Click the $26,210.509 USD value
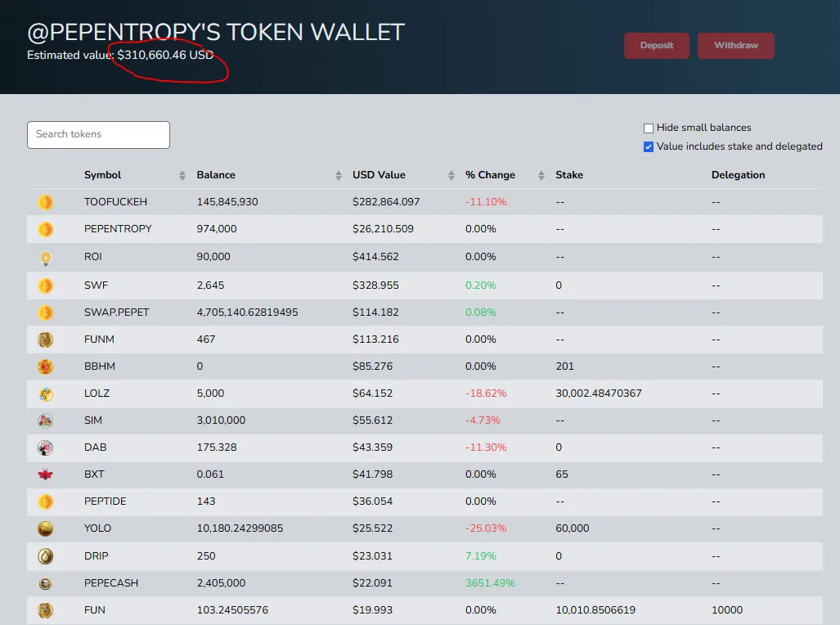840x625 pixels. 383,229
